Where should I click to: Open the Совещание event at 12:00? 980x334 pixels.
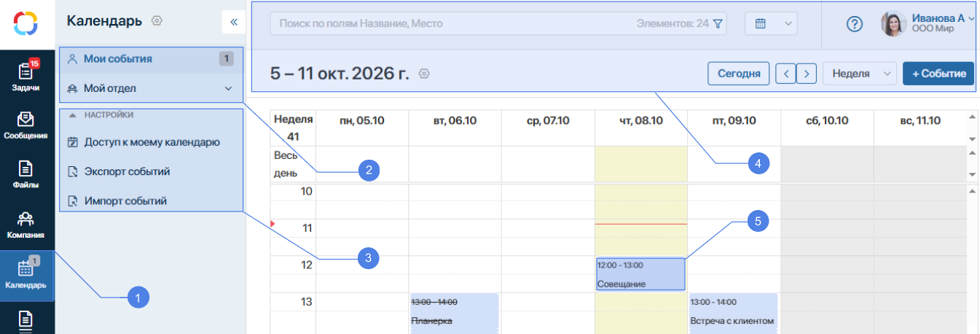(640, 274)
